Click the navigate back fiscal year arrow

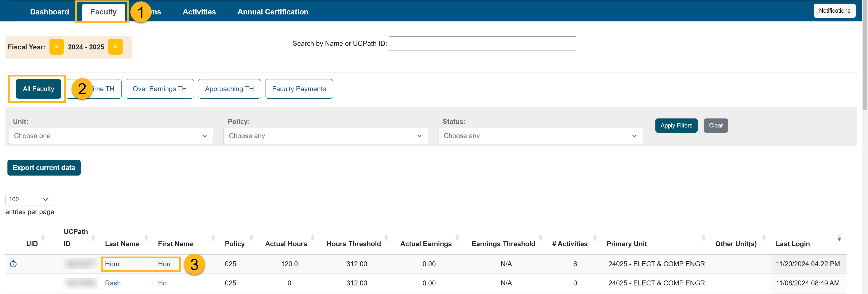[x=55, y=46]
